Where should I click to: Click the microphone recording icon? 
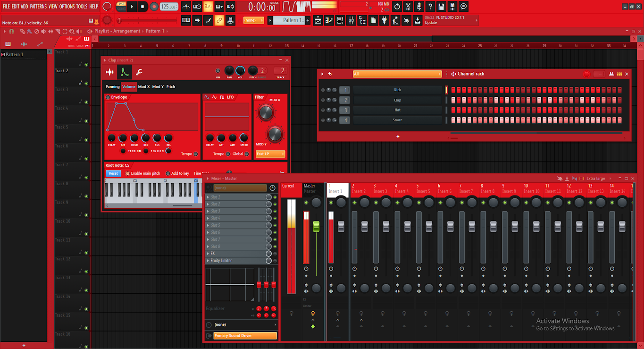(x=420, y=7)
